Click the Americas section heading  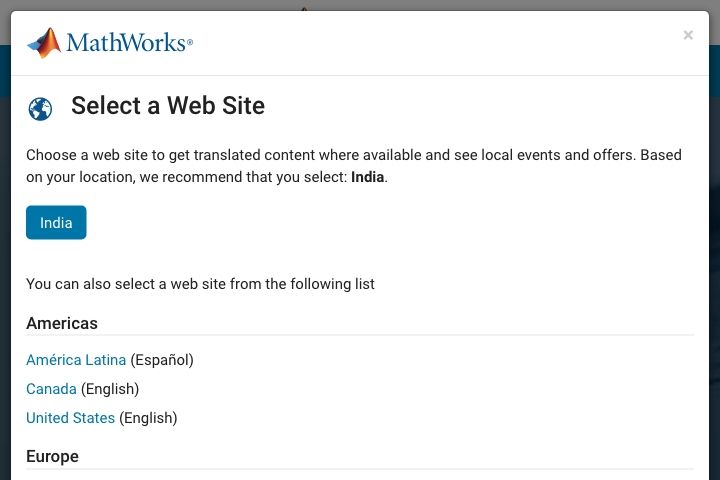[x=62, y=323]
